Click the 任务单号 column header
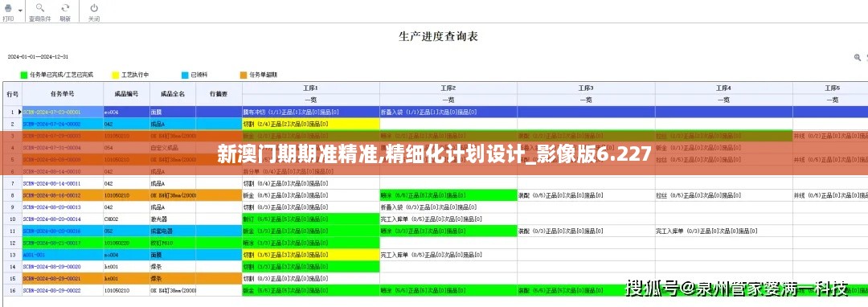The height and width of the screenshot is (307, 868). [x=63, y=94]
